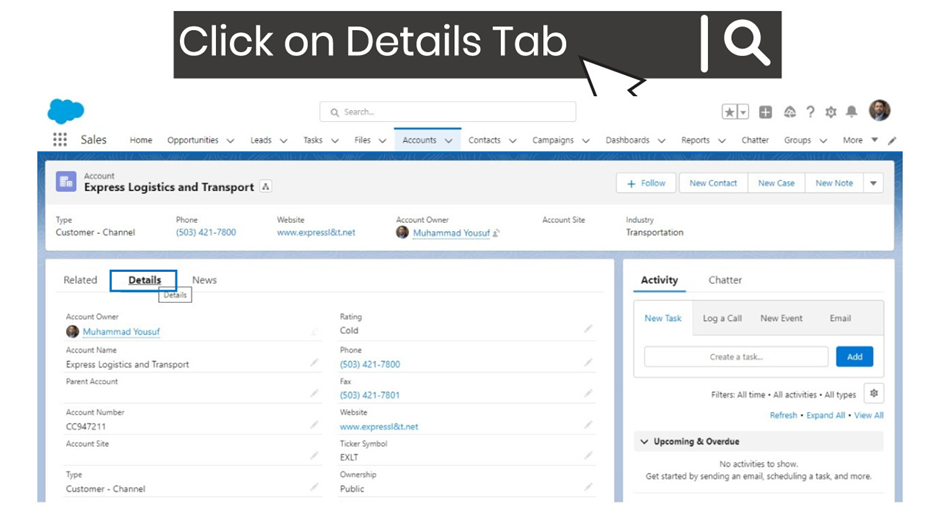Click the change owner icon beside Muhammad Yousuf
Screen dimensions: 940x529
(x=496, y=233)
